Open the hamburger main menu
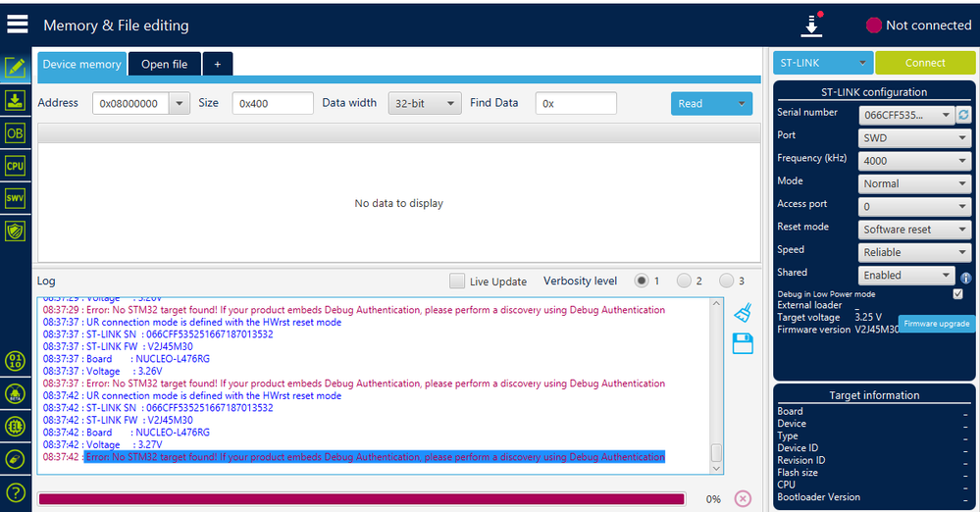This screenshot has height=512, width=980. point(18,25)
